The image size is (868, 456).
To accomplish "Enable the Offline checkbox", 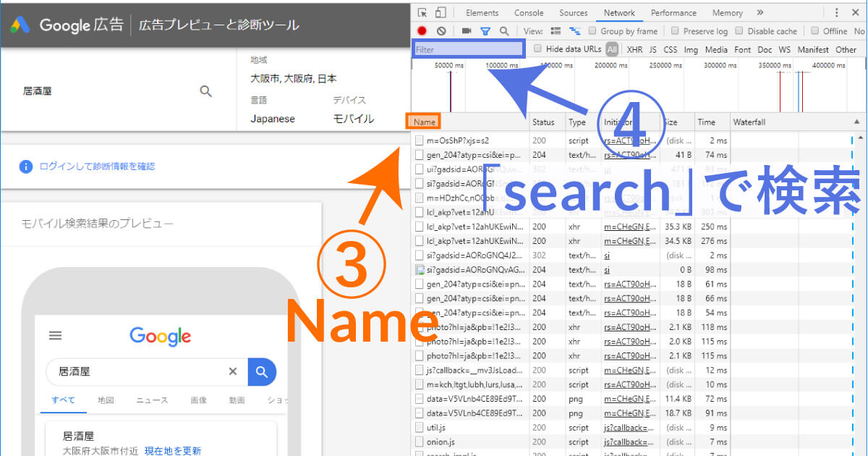I will click(x=814, y=31).
